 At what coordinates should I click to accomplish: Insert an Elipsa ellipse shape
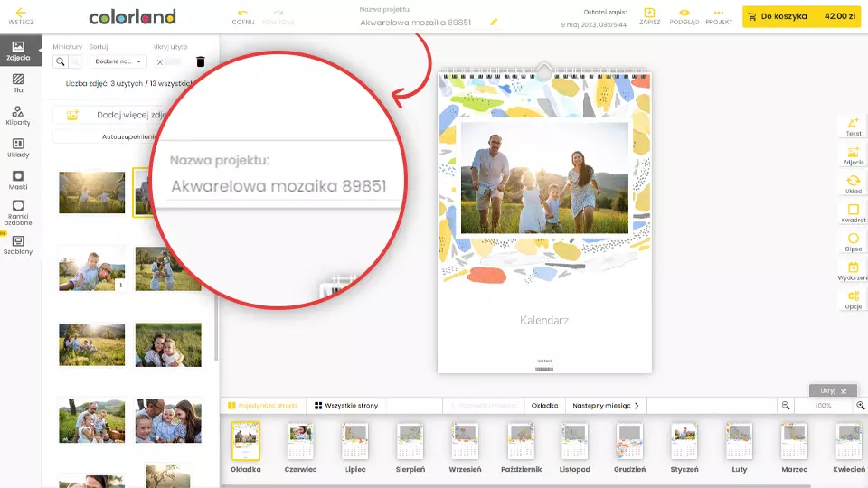tap(853, 242)
